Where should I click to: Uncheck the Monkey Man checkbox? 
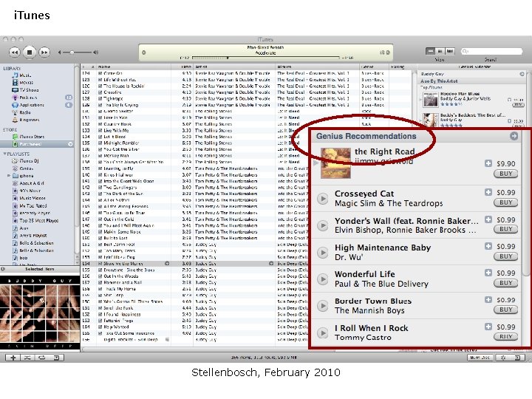pyautogui.click(x=100, y=156)
